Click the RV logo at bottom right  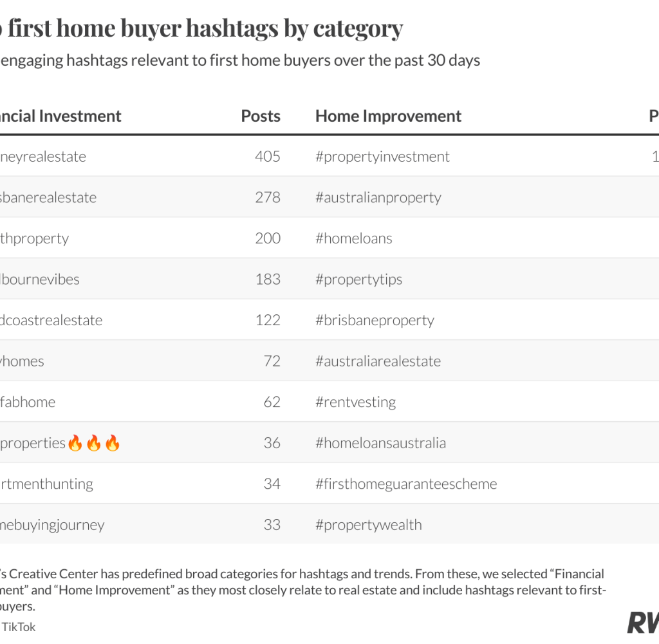coord(644,623)
